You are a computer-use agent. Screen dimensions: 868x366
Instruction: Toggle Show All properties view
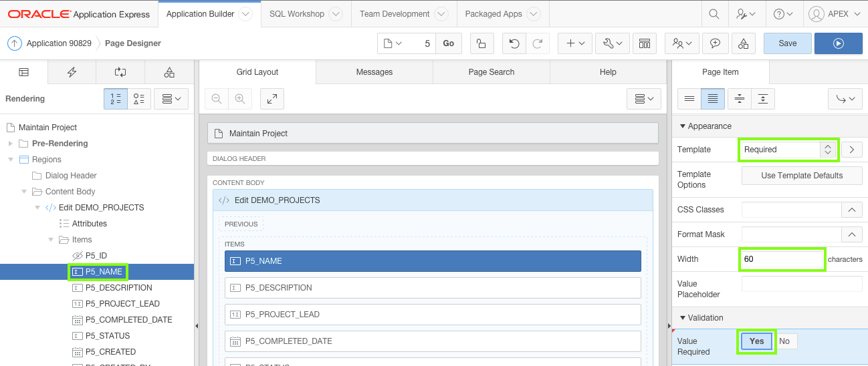click(713, 99)
